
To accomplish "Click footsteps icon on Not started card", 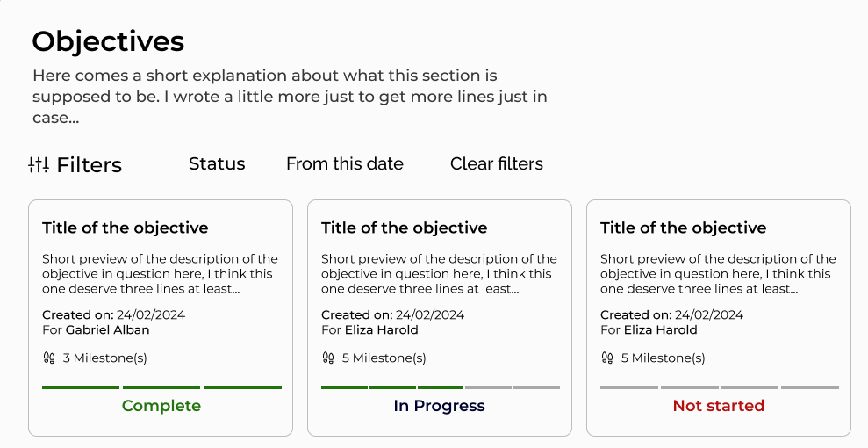I will tap(607, 358).
